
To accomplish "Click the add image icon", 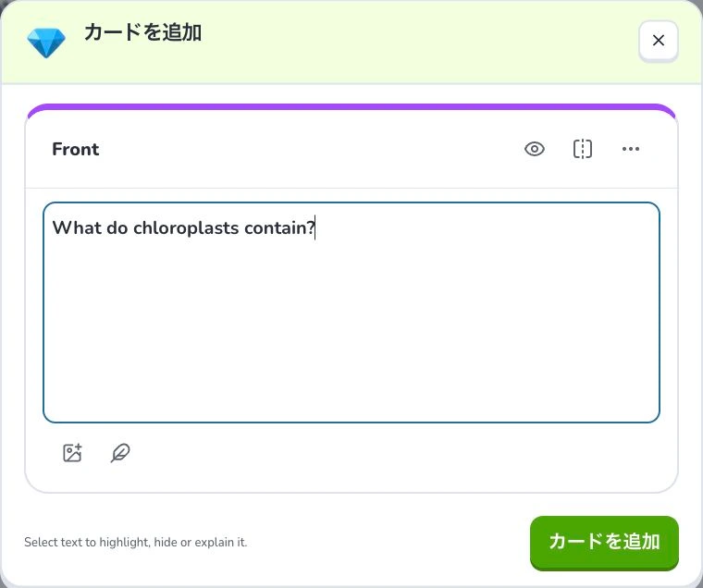I will click(73, 453).
